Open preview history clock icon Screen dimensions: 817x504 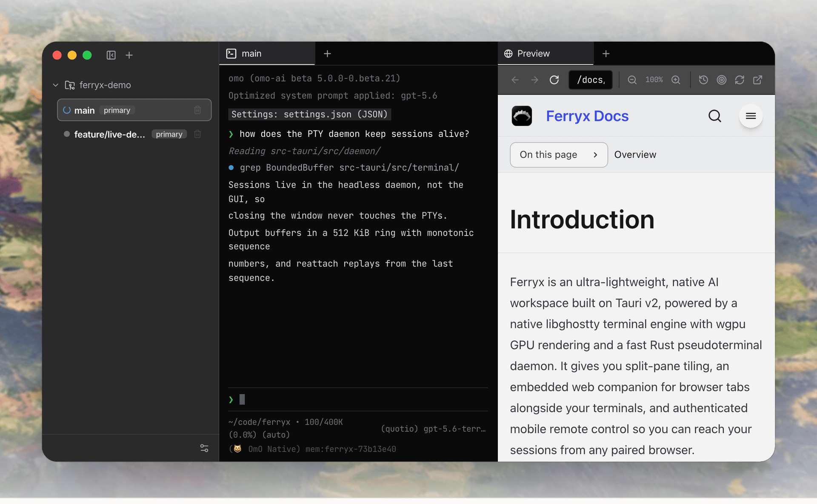(703, 80)
